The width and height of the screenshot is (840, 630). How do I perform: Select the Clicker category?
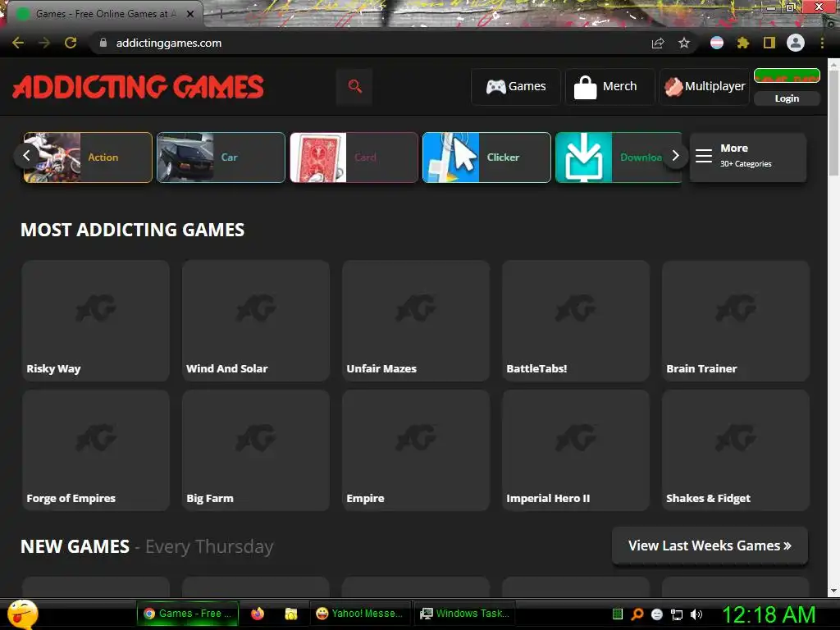click(486, 157)
